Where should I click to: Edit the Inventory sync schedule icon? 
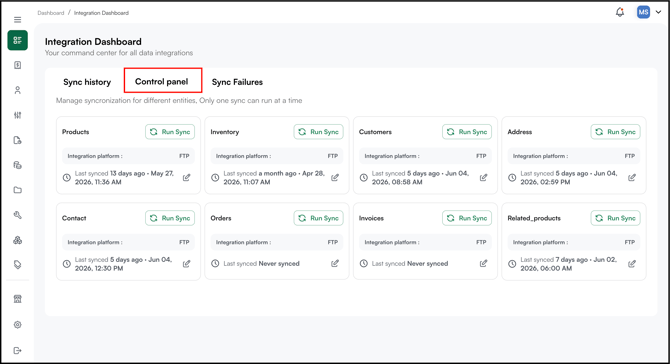tap(335, 177)
